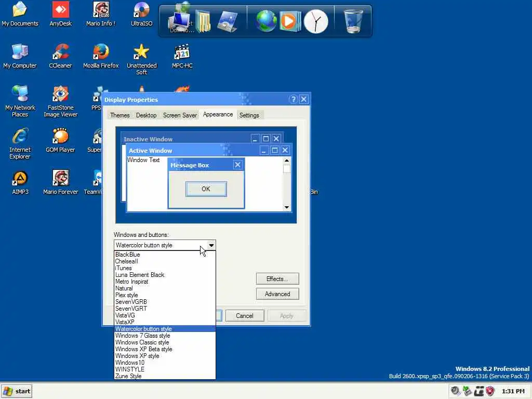Open Unattended Soft star icon

pos(141,59)
